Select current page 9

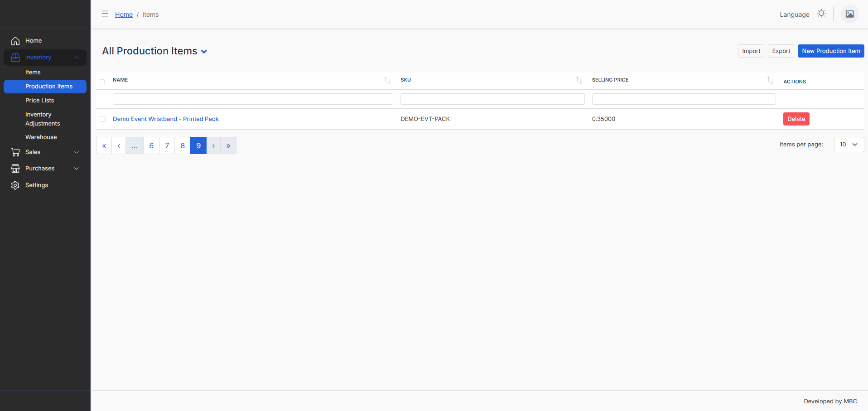pyautogui.click(x=198, y=145)
